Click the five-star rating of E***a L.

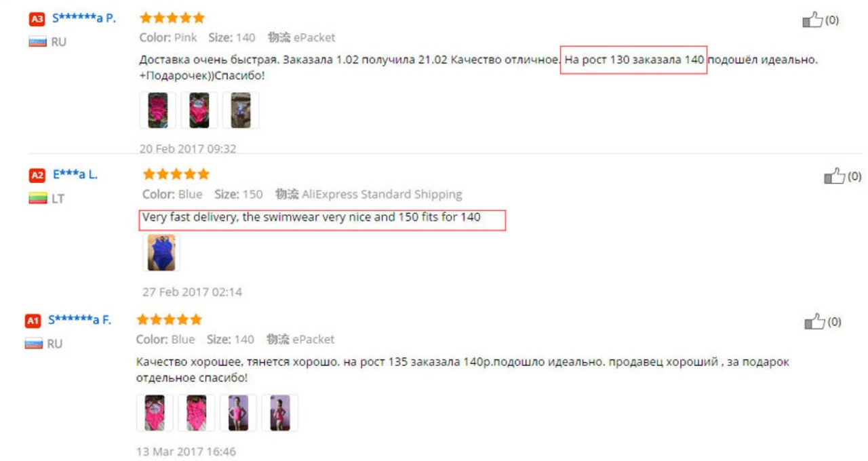point(176,174)
